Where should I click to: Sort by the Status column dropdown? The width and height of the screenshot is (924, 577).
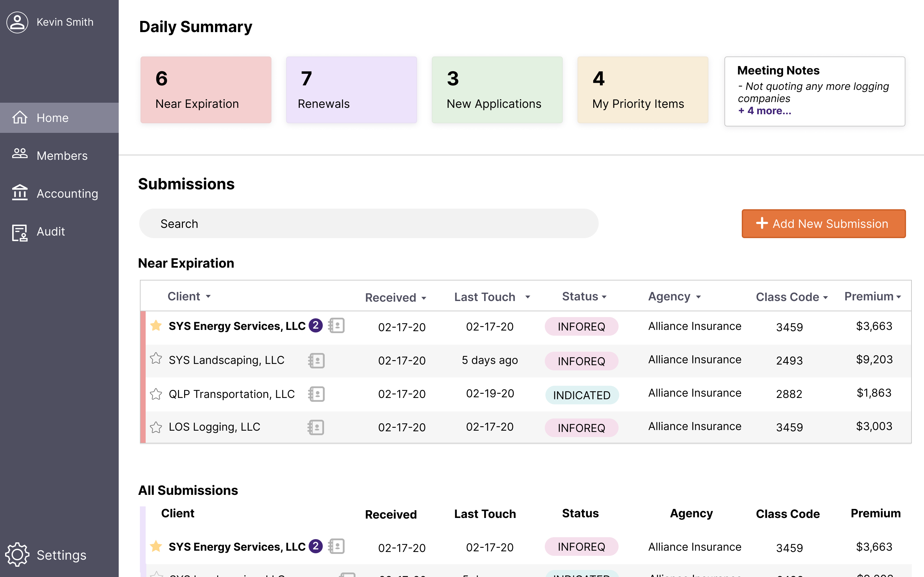point(604,297)
